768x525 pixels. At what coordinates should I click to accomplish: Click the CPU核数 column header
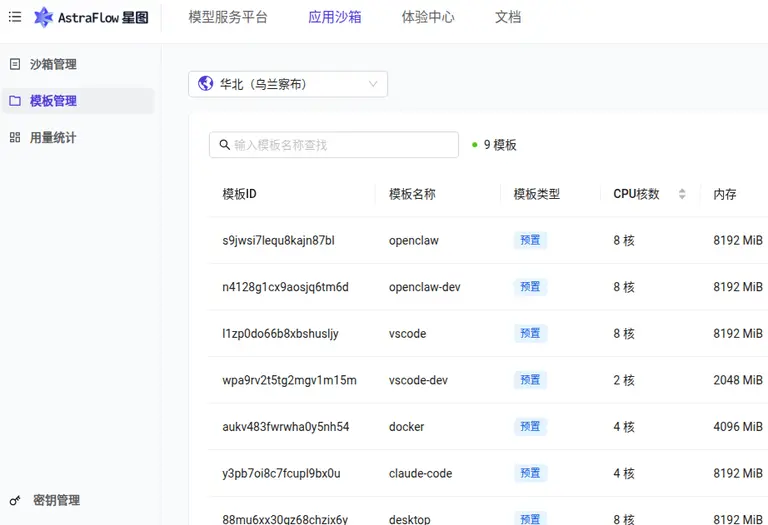pos(637,194)
